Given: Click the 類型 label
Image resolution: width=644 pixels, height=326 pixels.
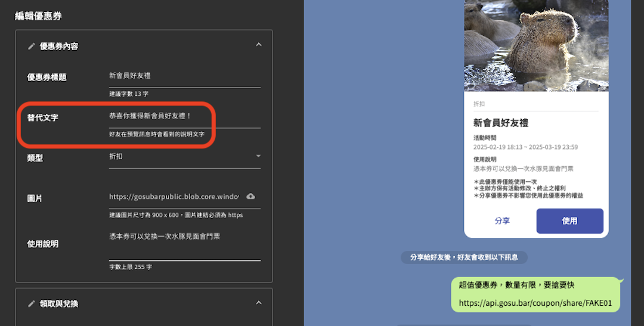Looking at the screenshot, I should tap(35, 158).
